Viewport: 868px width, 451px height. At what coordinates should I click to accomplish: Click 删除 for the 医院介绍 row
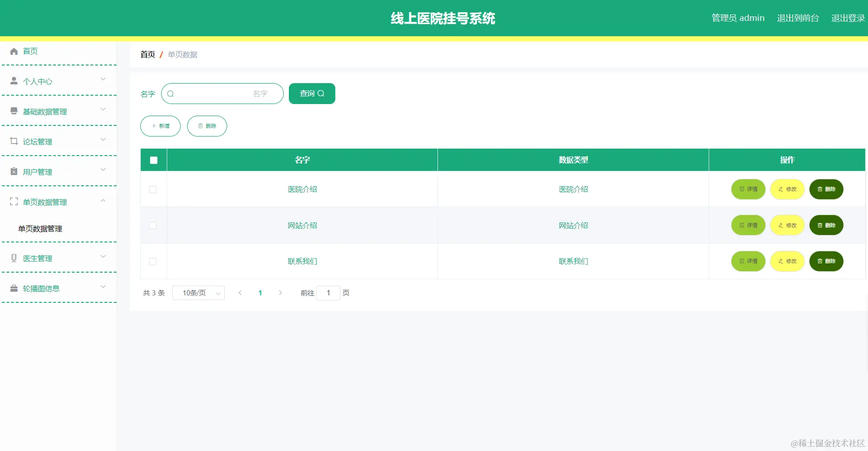(826, 189)
